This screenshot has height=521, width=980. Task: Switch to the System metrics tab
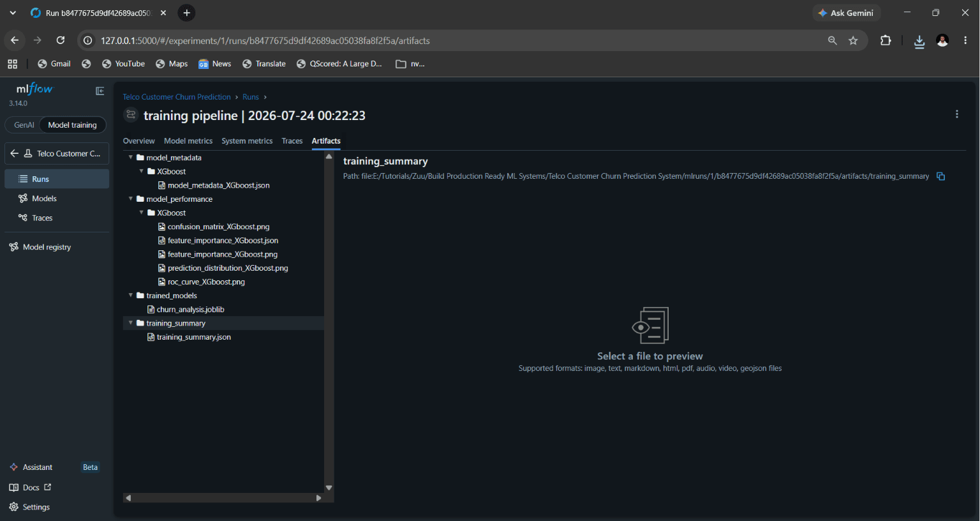point(247,141)
